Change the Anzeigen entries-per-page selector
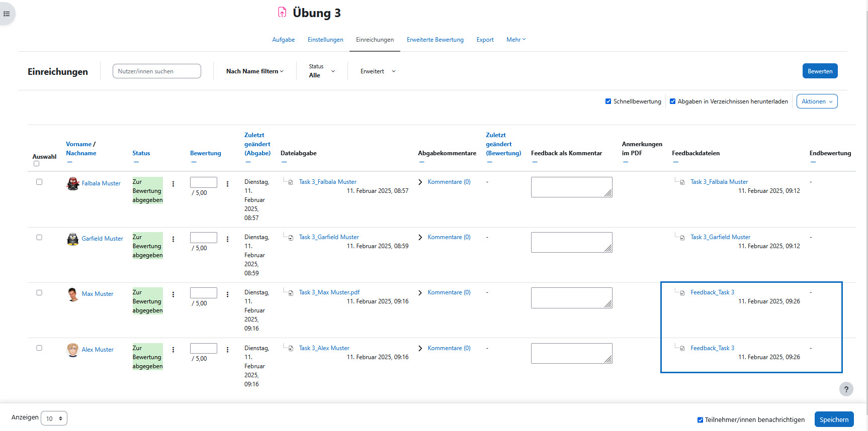 click(x=54, y=418)
